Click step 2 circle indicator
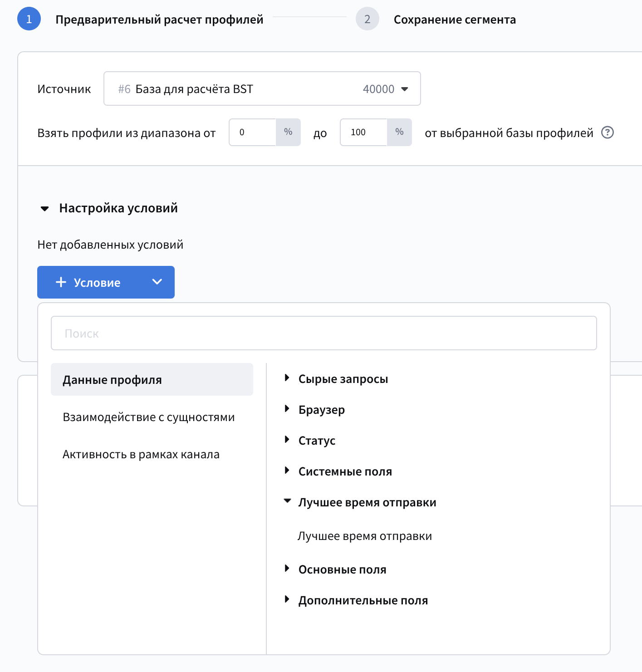Viewport: 642px width, 672px height. [367, 19]
